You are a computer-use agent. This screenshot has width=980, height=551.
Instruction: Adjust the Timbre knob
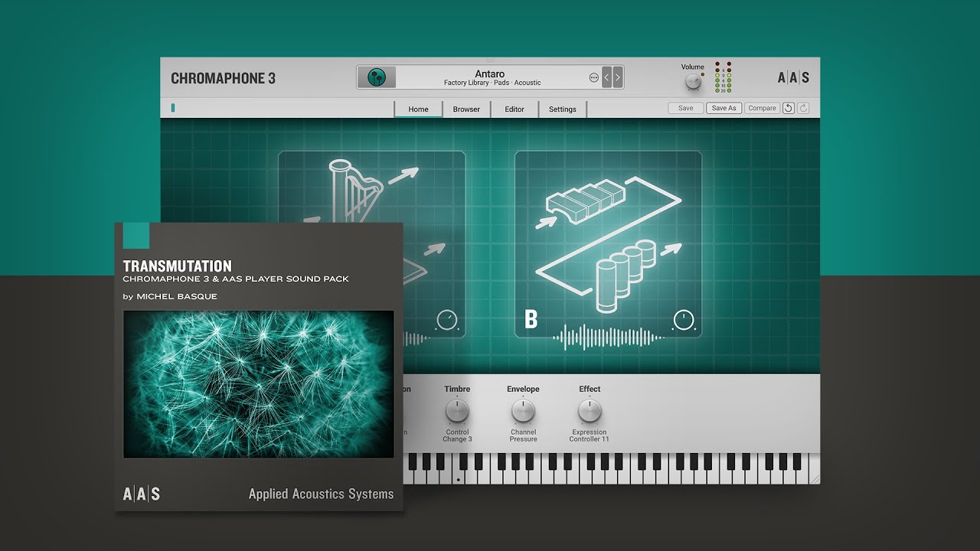point(457,412)
